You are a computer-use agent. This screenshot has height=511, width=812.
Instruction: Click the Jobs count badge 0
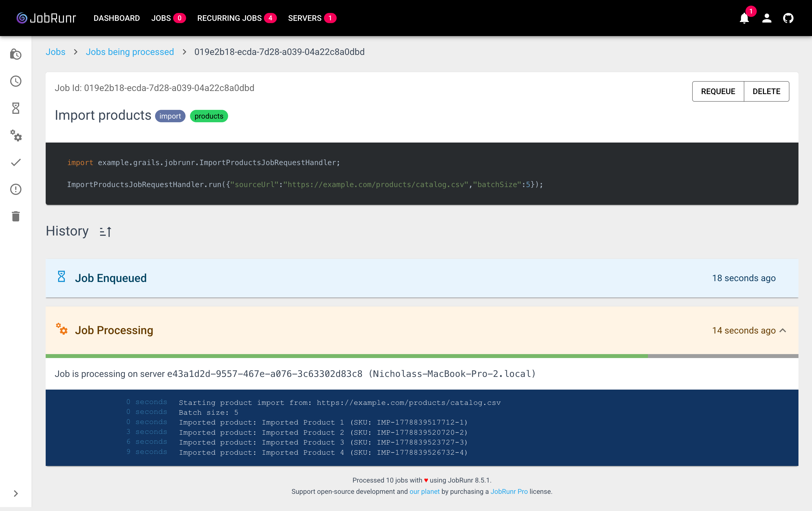click(x=179, y=18)
